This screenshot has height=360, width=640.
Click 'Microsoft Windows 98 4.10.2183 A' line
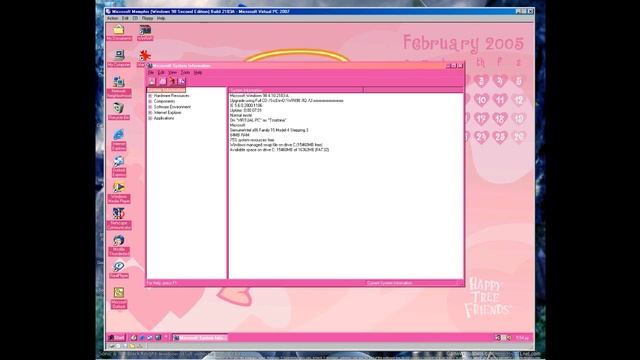point(259,96)
